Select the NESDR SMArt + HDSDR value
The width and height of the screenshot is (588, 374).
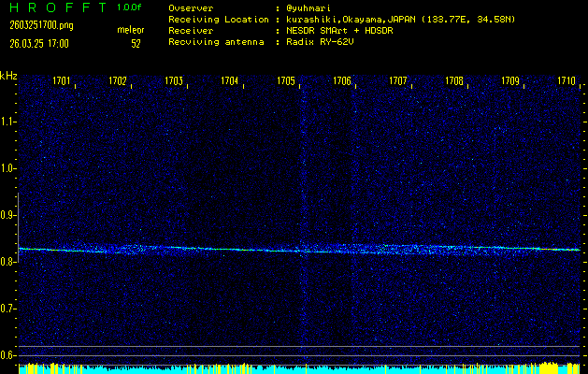pyautogui.click(x=339, y=31)
